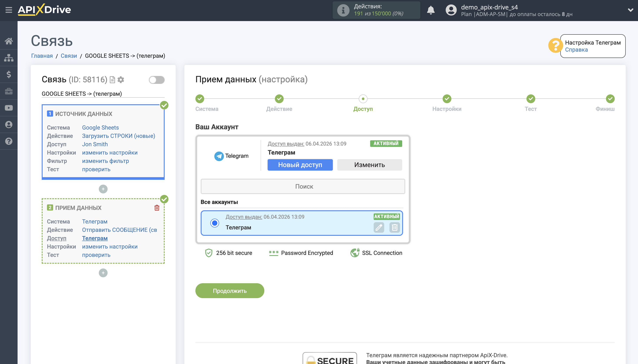The width and height of the screenshot is (638, 364).
Task: Open the home sidebar icon
Action: pyautogui.click(x=9, y=41)
